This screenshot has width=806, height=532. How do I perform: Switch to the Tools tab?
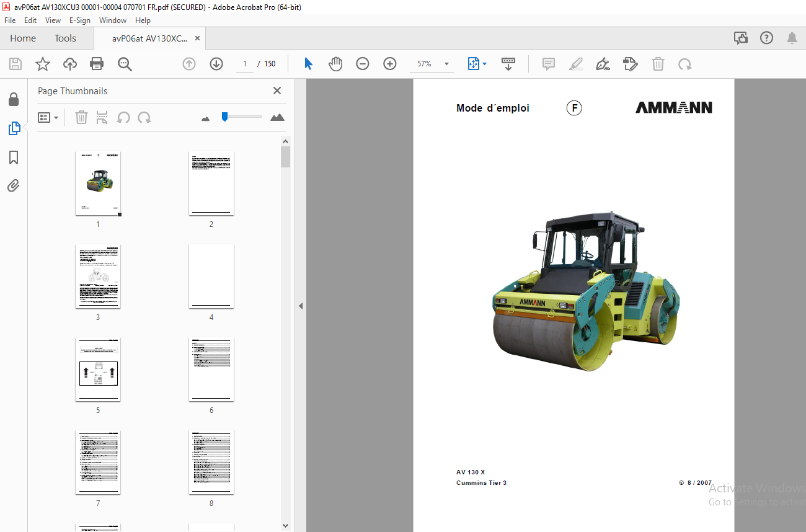tap(65, 38)
